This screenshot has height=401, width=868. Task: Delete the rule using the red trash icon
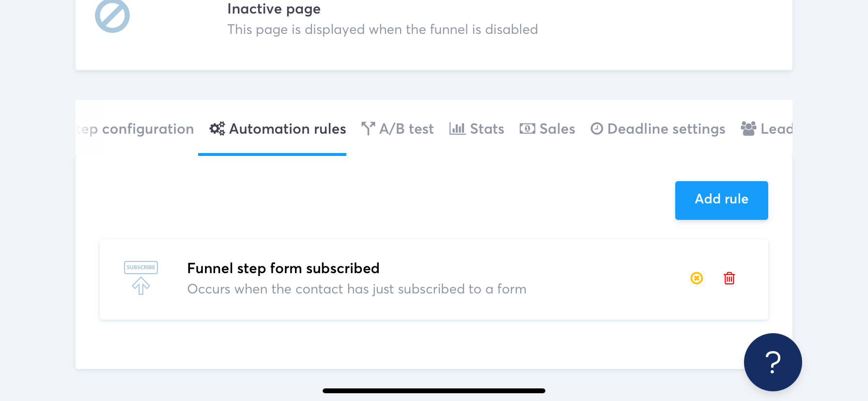click(x=729, y=278)
